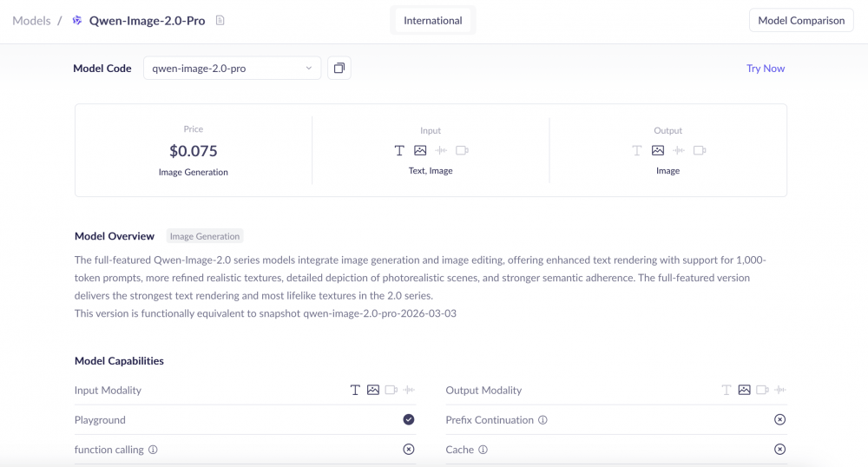Click the Model Code label
The width and height of the screenshot is (868, 467).
click(x=102, y=68)
